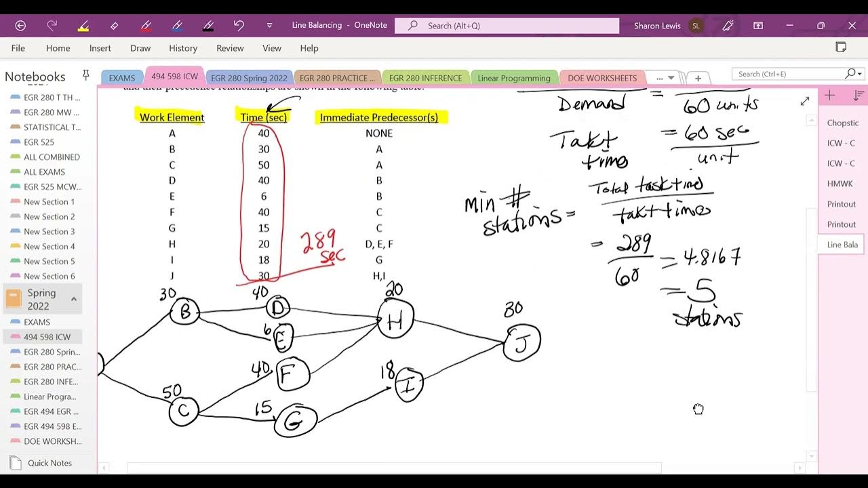This screenshot has height=488, width=868.
Task: Open the Insert ribbon tab
Action: tap(100, 48)
